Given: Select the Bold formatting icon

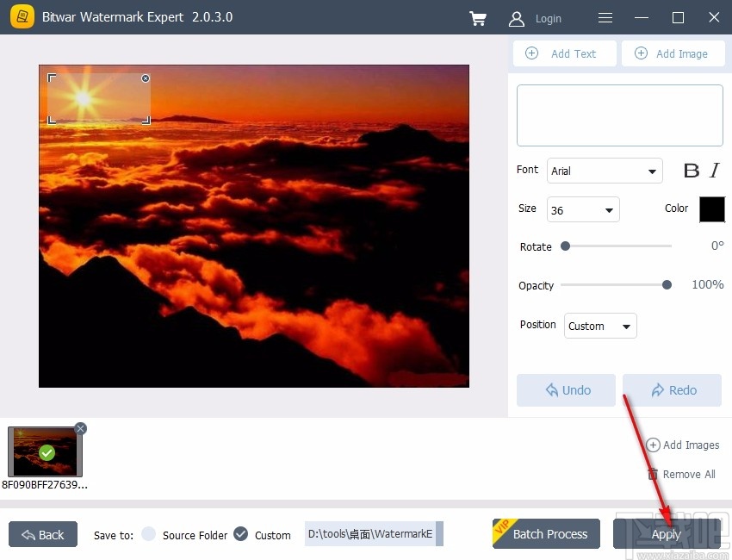Looking at the screenshot, I should [692, 170].
